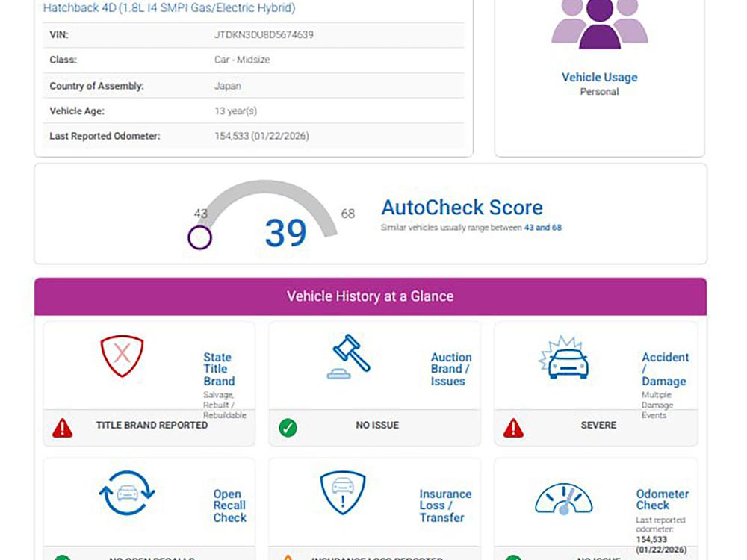
Task: Click the Vehicle History at a Glance header
Action: coord(370,296)
